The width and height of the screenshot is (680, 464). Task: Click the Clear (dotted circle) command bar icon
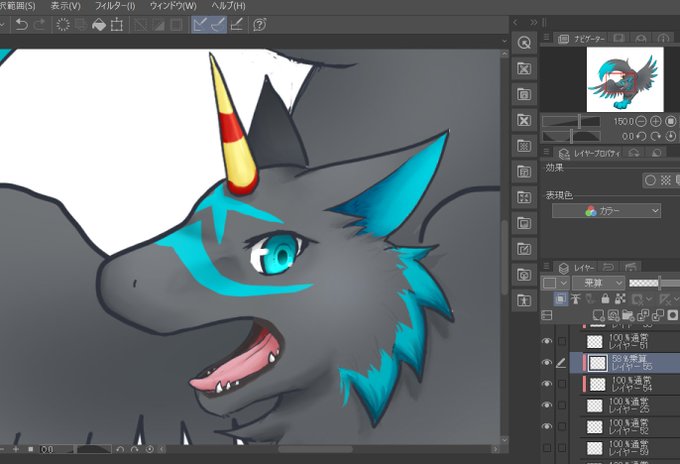(x=63, y=25)
